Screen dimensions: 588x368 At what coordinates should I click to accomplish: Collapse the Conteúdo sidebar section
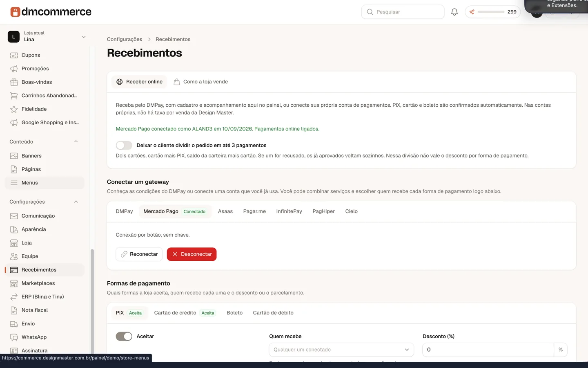76,141
